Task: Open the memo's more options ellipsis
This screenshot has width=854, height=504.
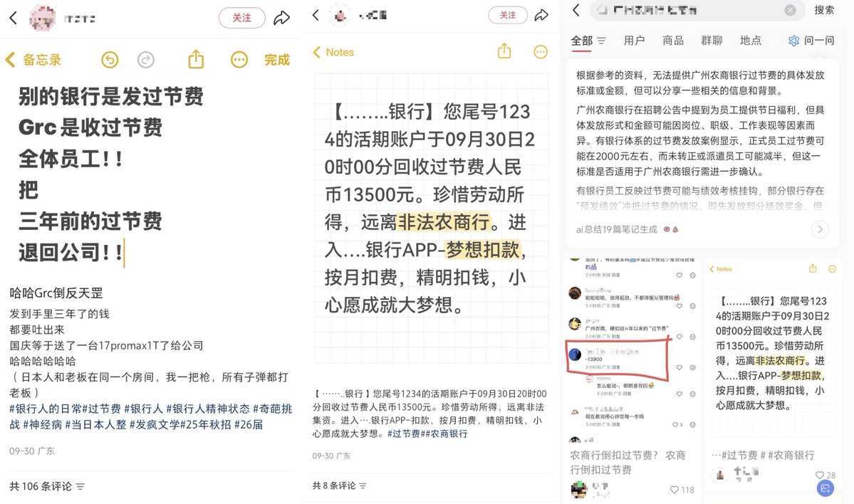Action: click(239, 59)
